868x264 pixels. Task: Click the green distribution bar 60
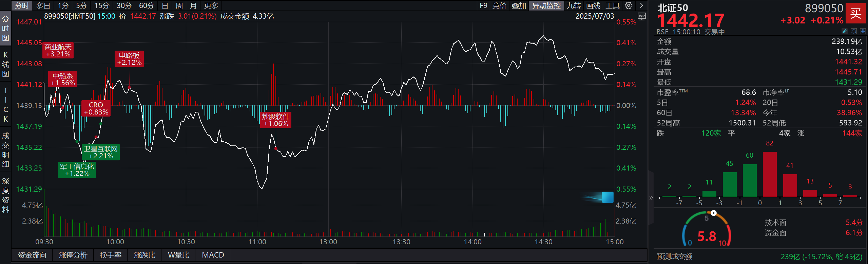tap(750, 180)
